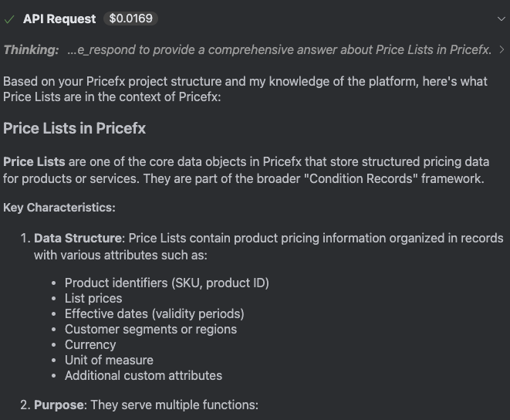Click the 'Effective dates (validity periods)' bullet
This screenshot has width=510, height=420.
[154, 313]
